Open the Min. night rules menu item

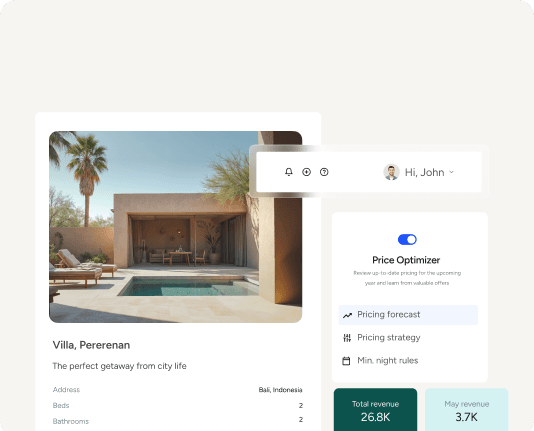click(408, 361)
